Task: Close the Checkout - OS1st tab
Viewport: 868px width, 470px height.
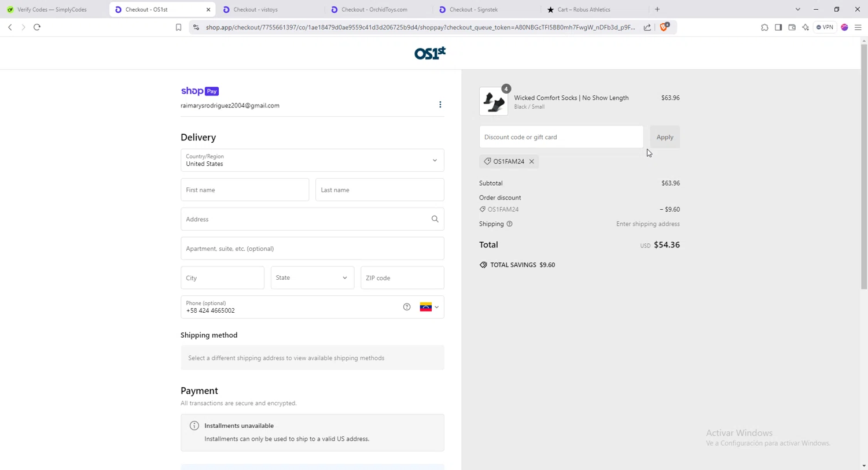Action: (208, 9)
